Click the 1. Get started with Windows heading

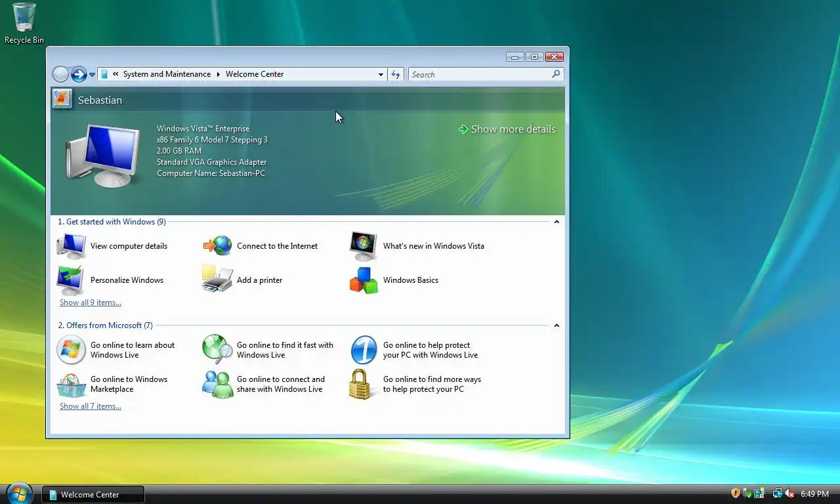tap(112, 222)
